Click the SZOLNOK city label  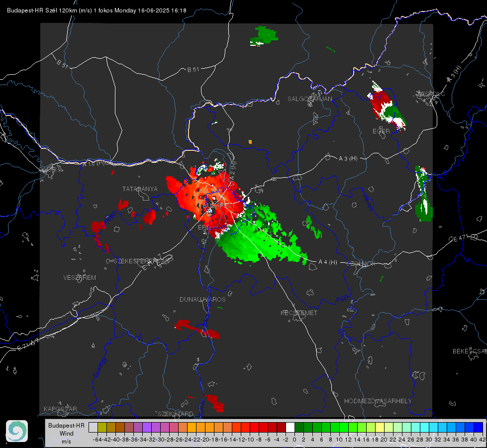(361, 263)
